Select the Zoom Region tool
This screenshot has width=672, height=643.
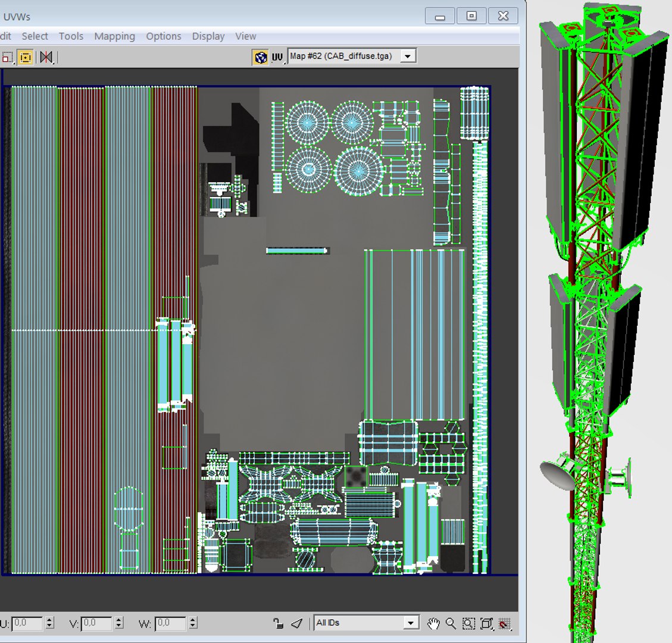tap(468, 624)
